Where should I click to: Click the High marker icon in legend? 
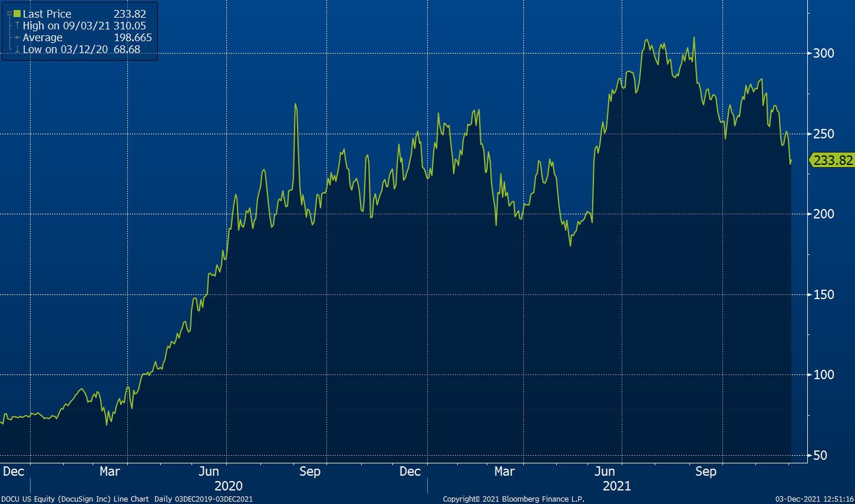(x=17, y=26)
